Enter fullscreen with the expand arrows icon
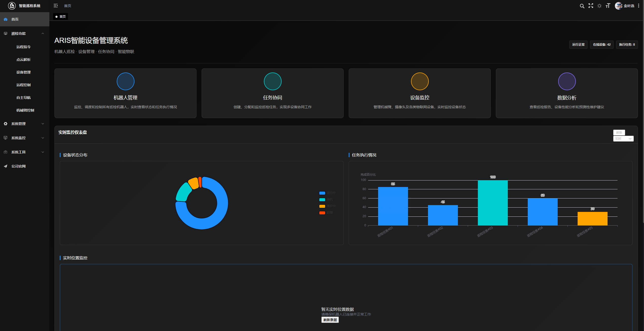 [591, 6]
